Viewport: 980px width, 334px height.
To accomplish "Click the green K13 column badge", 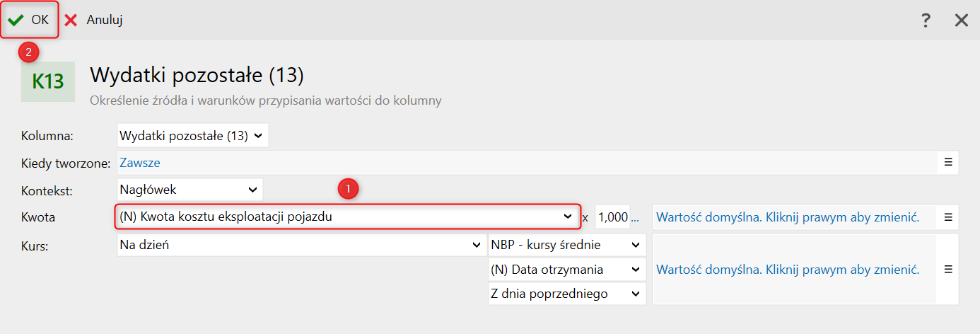I will 48,81.
